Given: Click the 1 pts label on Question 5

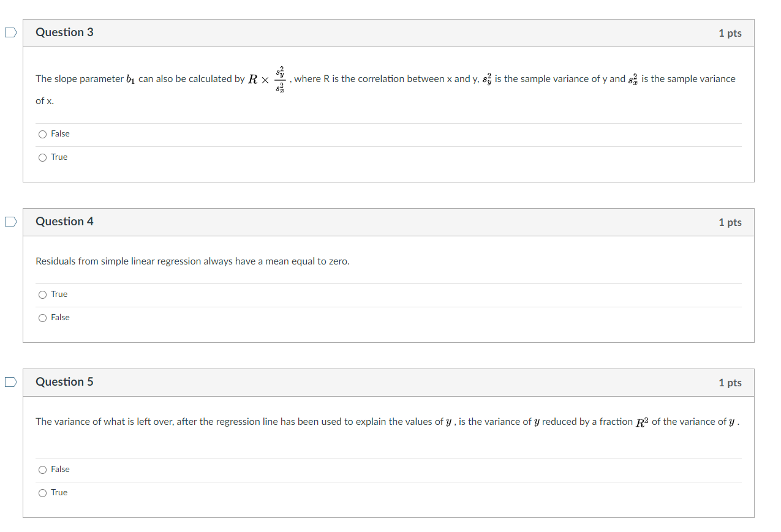Looking at the screenshot, I should [x=730, y=382].
